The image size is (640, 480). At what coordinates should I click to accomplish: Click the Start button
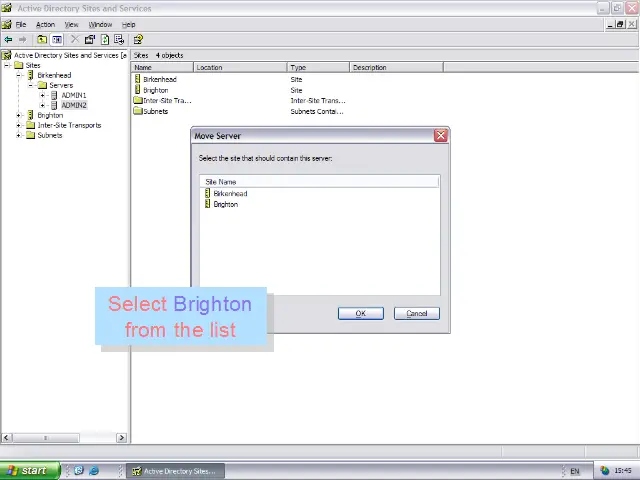click(x=30, y=471)
